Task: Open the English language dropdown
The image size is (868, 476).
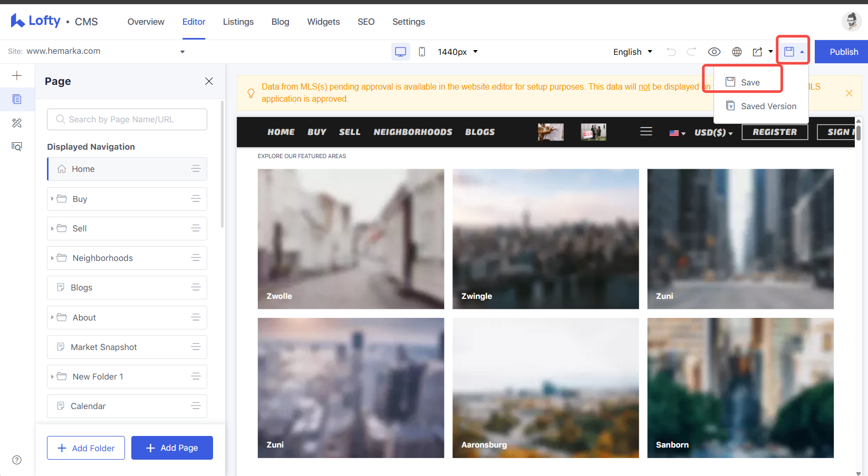Action: tap(632, 52)
